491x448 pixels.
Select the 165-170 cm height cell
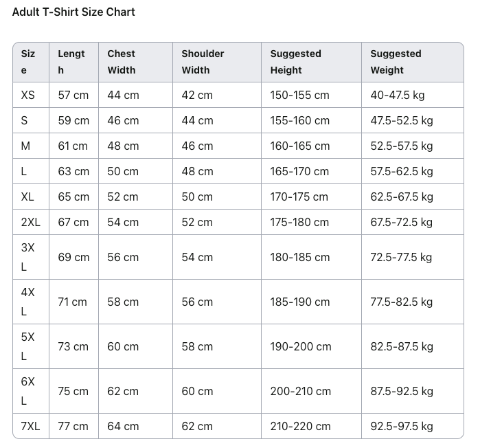point(300,171)
